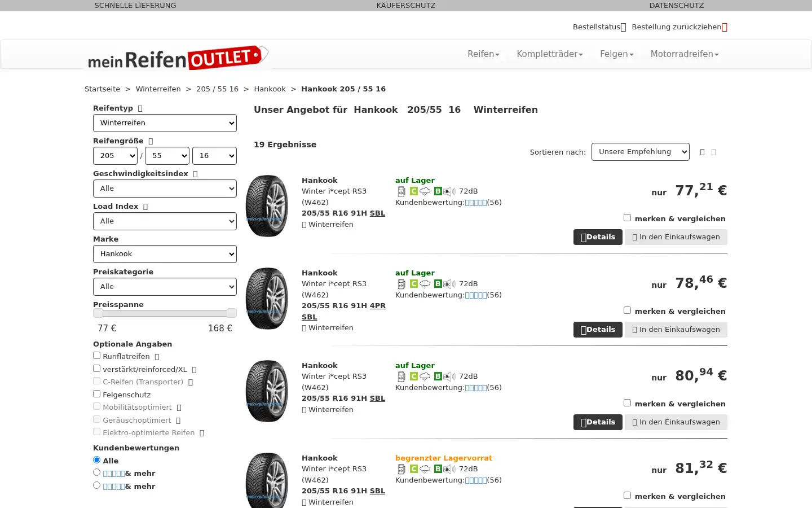Image resolution: width=812 pixels, height=508 pixels.
Task: Switch to list view icon beside sort dropdown
Action: (702, 152)
